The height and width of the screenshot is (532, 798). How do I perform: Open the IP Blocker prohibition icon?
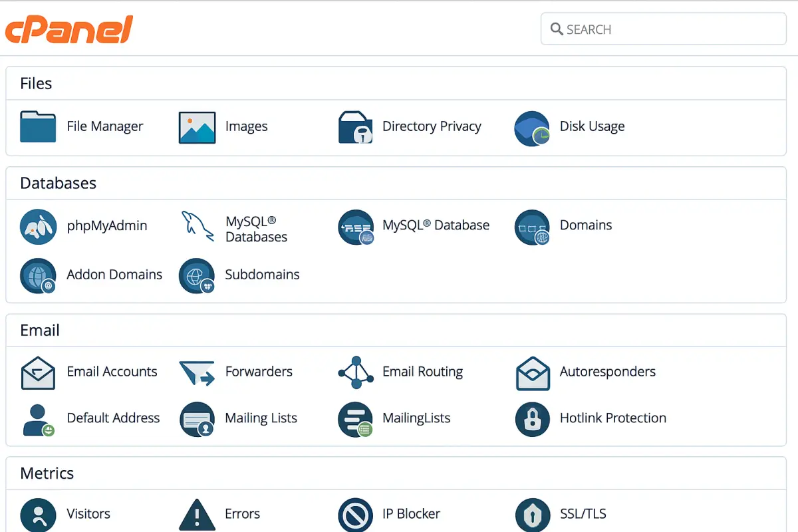(356, 515)
